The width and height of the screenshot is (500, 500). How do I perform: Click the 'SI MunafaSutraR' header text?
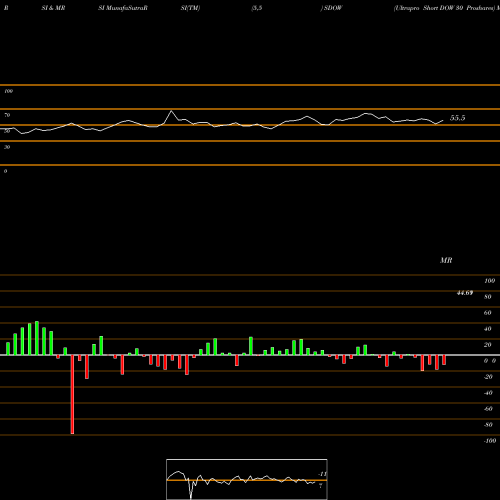click(123, 8)
